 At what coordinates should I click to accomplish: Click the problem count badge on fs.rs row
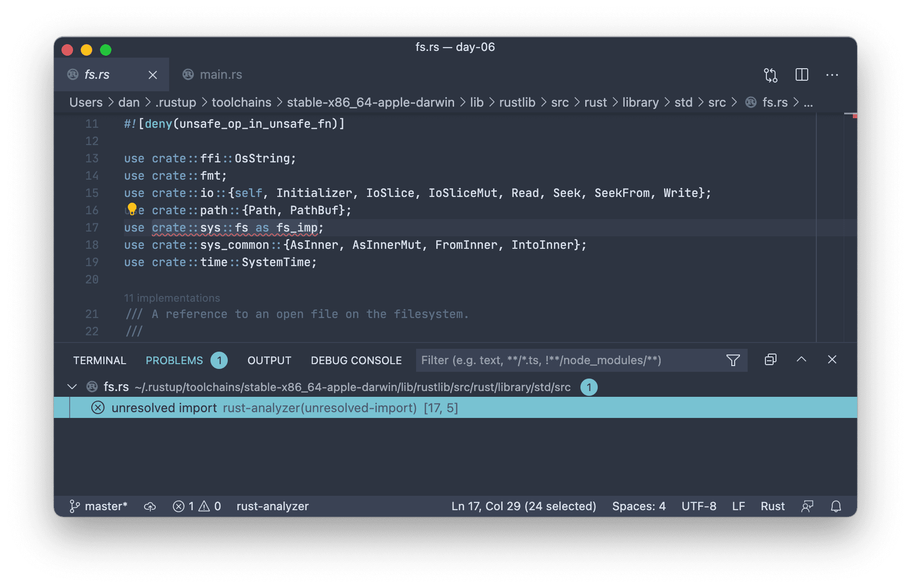pyautogui.click(x=589, y=387)
